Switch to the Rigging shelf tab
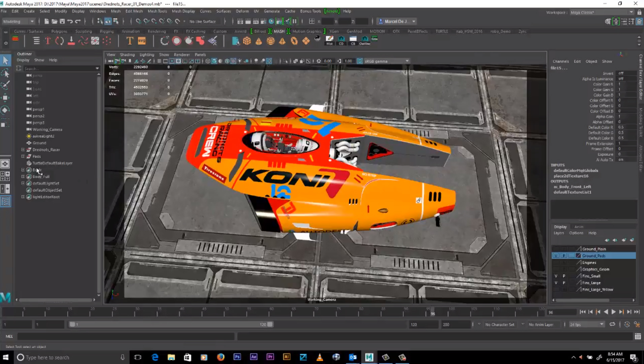 [106, 31]
